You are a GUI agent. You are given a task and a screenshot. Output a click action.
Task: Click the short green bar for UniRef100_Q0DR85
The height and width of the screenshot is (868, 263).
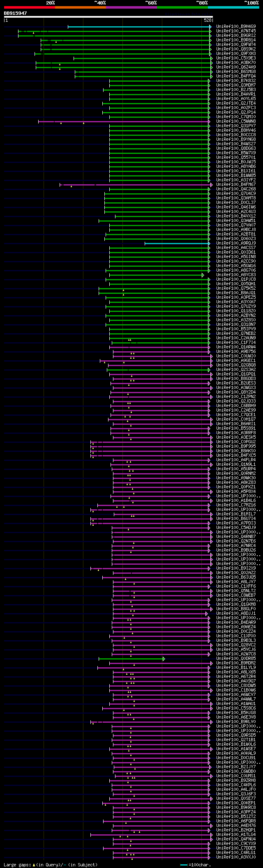(x=131, y=659)
